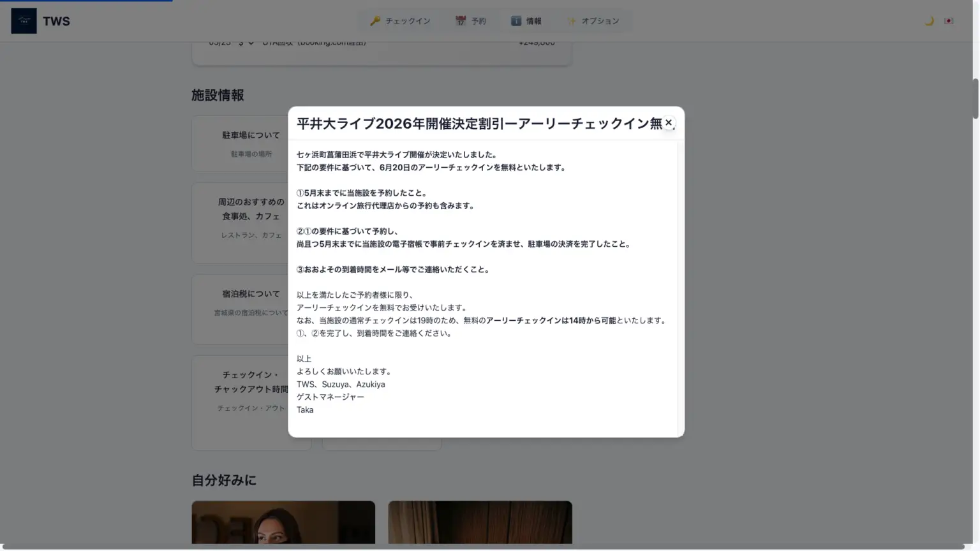The height and width of the screenshot is (551, 980).
Task: Toggle dark mode with the moon icon
Action: [929, 21]
